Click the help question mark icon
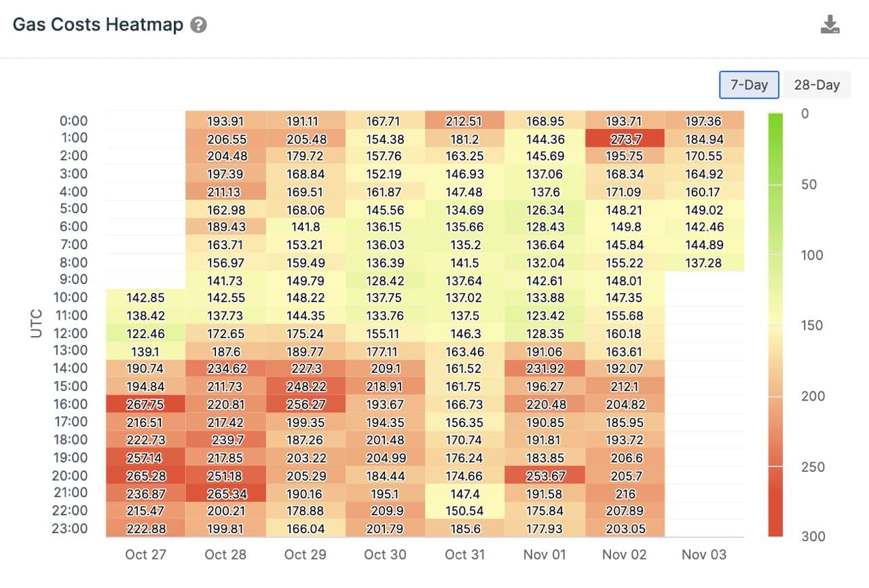Viewport: 869px width, 588px height. [198, 25]
